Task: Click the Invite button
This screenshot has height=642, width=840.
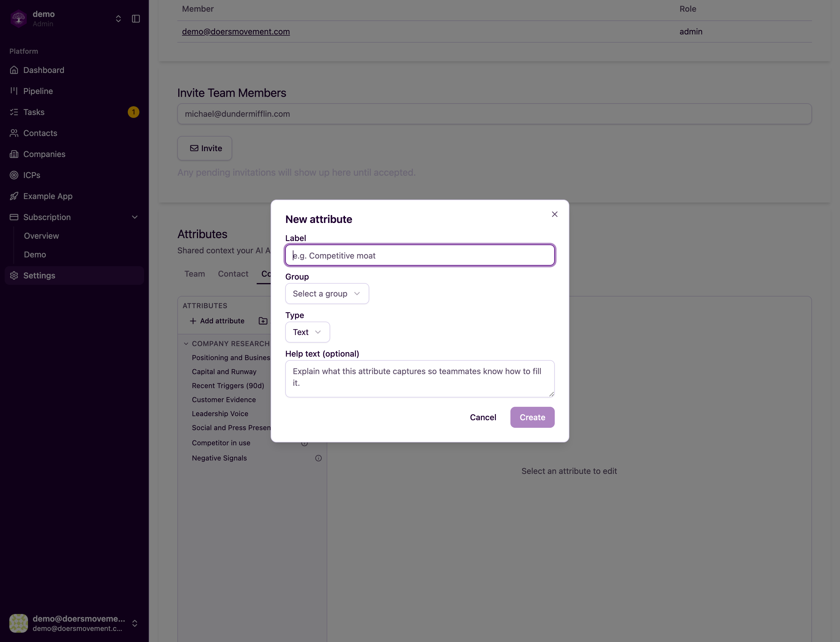Action: [205, 148]
